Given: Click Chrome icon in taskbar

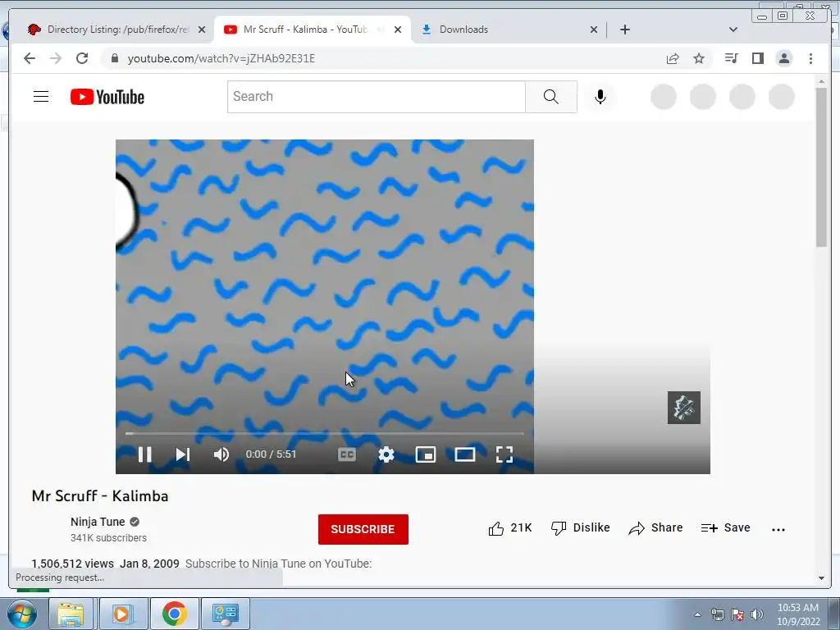Looking at the screenshot, I should [x=174, y=614].
